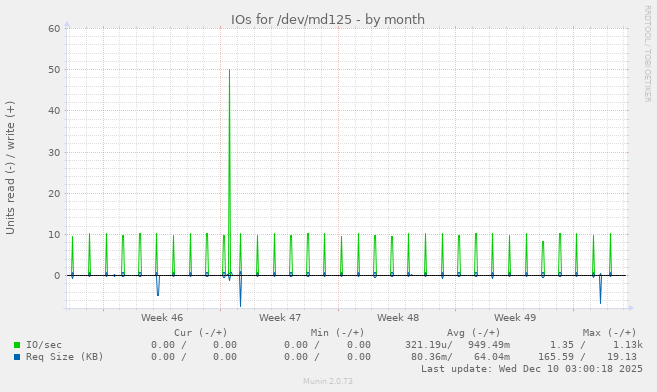Click the y-axis label 'Units read (-) / write (+)'
The height and width of the screenshot is (392, 657).
[x=10, y=168]
